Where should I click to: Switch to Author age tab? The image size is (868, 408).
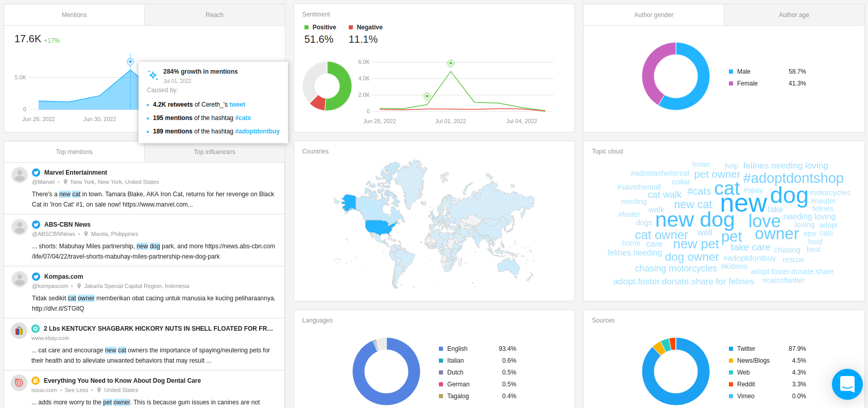794,15
